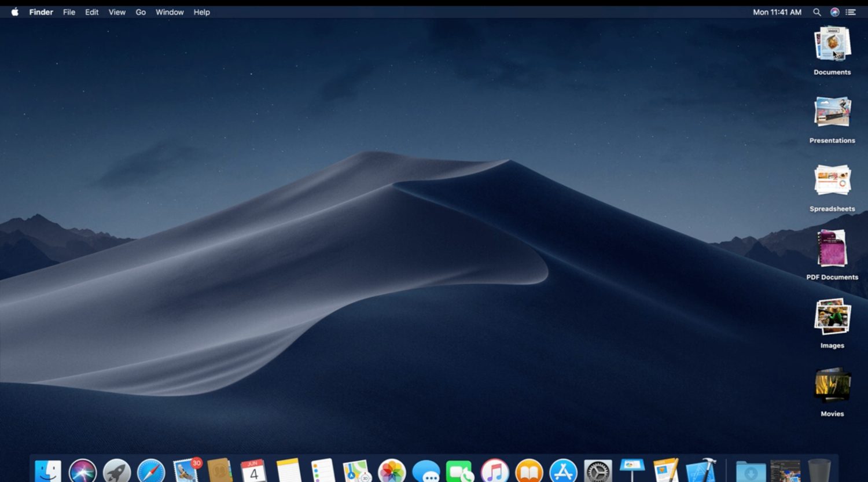This screenshot has width=868, height=482.
Task: Open the Pages app in Dock
Action: point(666,470)
